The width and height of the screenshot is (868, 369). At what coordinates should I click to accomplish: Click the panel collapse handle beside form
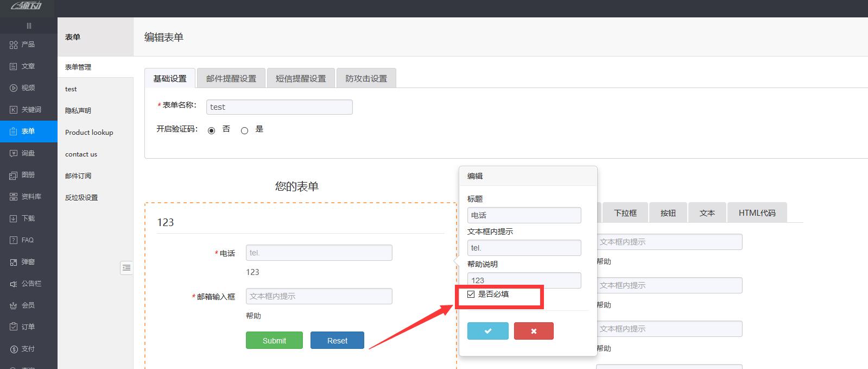[126, 267]
